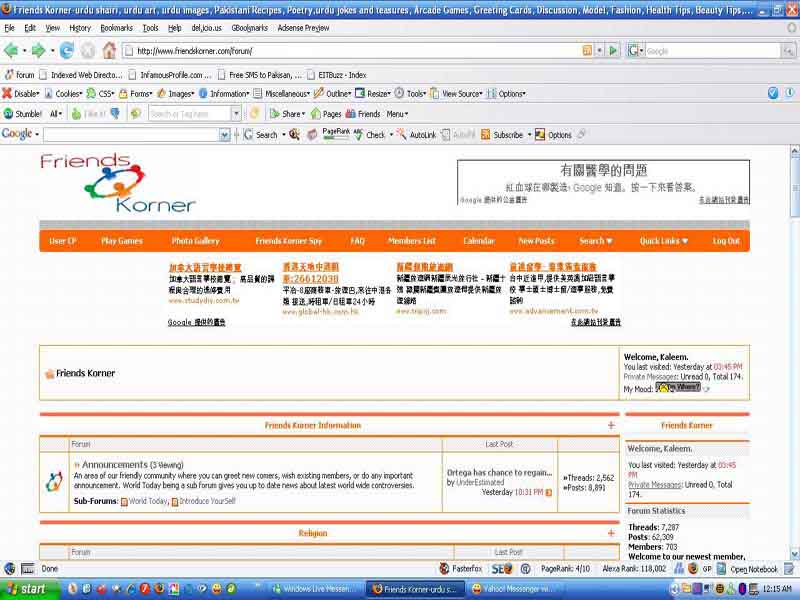
Task: Click Open Notebook in the status bar
Action: click(x=747, y=569)
